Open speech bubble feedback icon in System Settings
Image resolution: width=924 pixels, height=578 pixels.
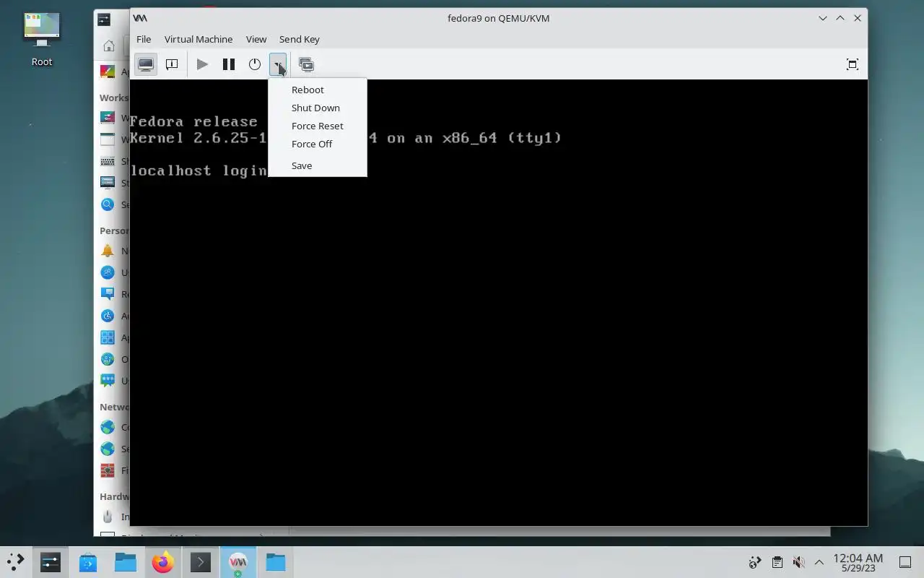click(x=108, y=381)
